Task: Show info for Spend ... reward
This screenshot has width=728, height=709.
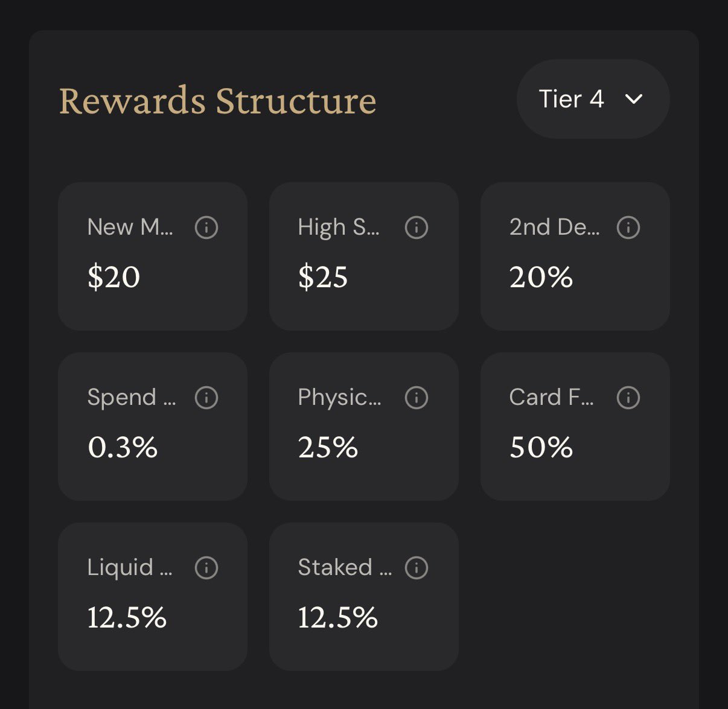Action: pyautogui.click(x=206, y=398)
